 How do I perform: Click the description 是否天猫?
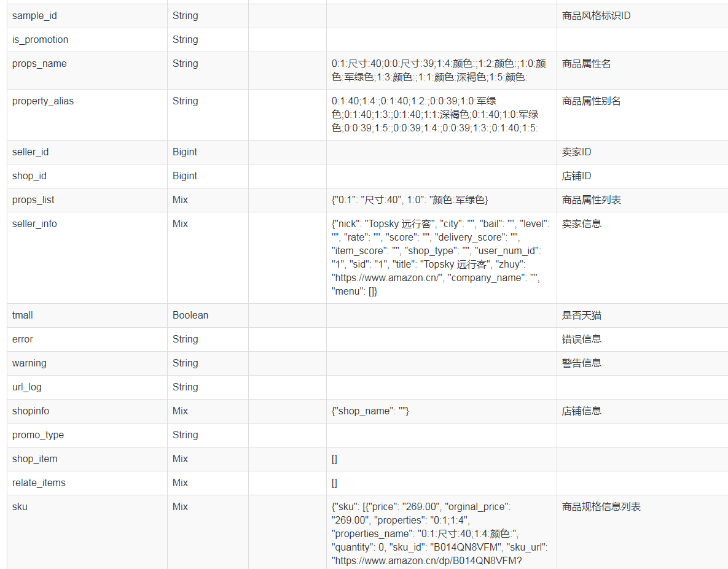[581, 315]
